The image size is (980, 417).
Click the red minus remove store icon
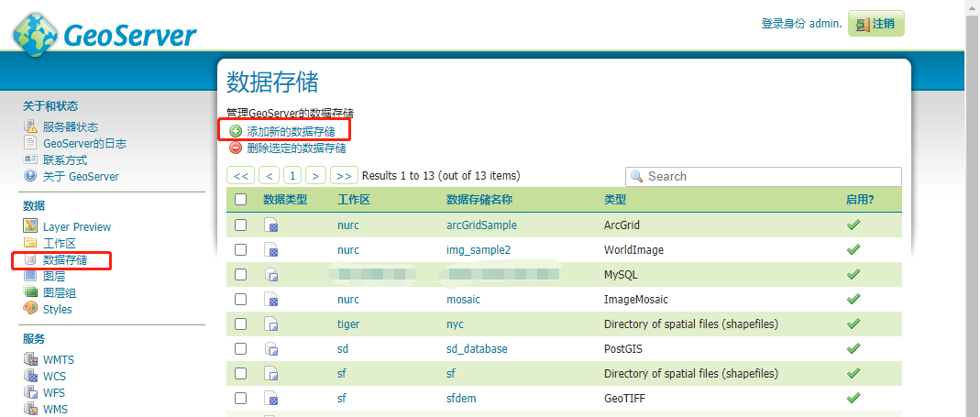236,148
